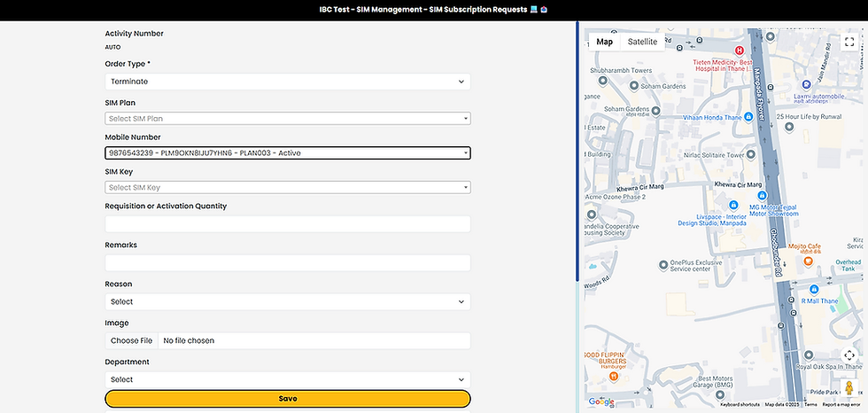Open the Mobile Number dropdown

click(288, 153)
